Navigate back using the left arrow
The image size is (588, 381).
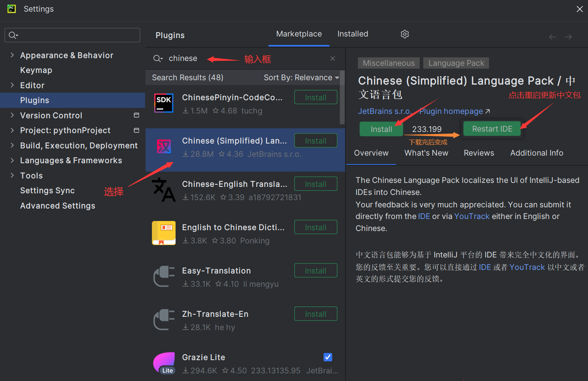(553, 37)
